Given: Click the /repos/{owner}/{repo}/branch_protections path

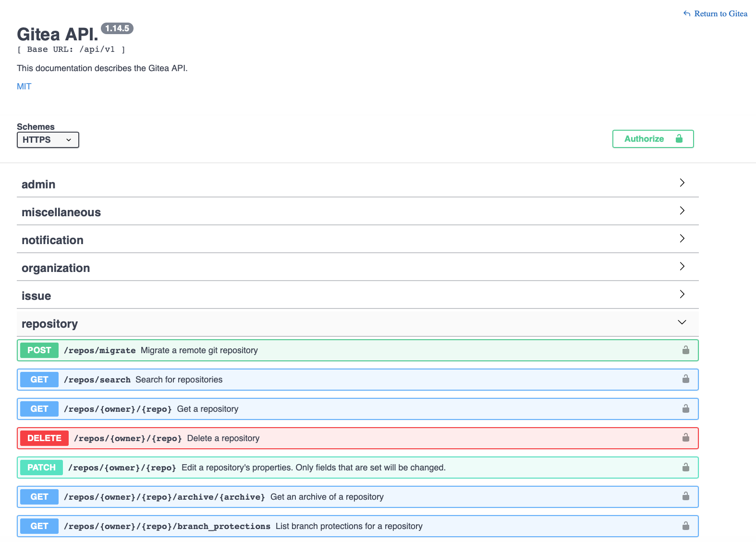Looking at the screenshot, I should (167, 526).
